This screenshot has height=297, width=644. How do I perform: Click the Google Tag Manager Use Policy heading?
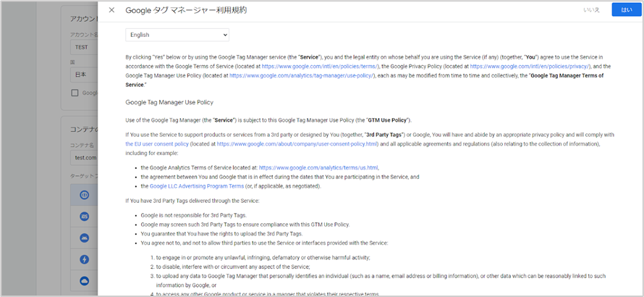[169, 102]
